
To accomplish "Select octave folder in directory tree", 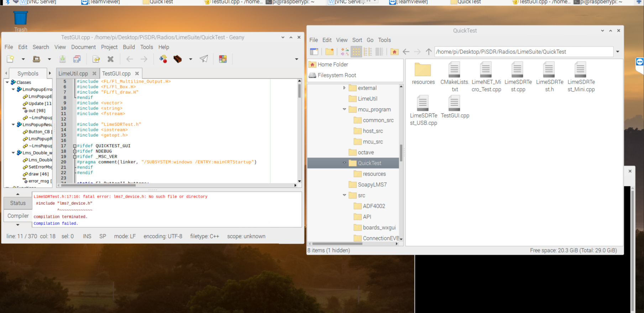I will pos(366,152).
